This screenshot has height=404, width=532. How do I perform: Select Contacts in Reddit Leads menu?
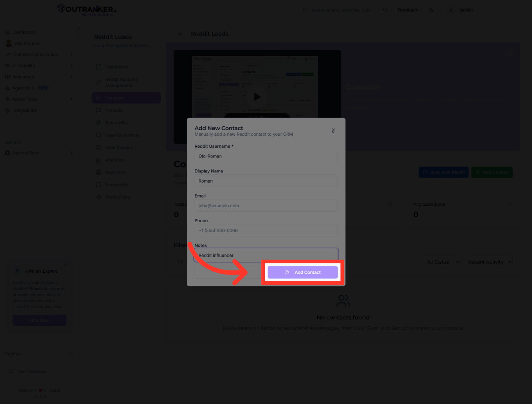click(x=126, y=98)
